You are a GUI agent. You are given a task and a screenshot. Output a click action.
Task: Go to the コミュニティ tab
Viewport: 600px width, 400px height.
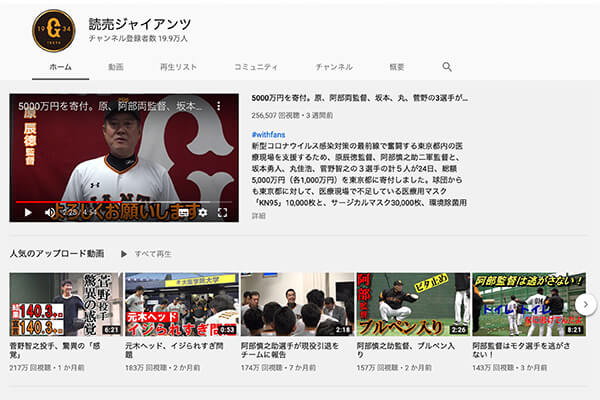[x=256, y=67]
